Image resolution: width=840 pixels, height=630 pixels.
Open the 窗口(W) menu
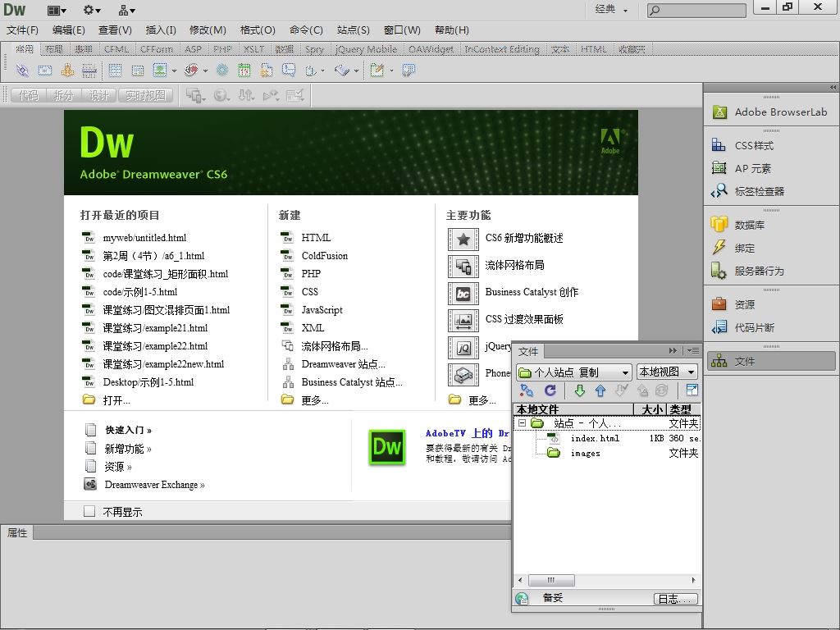[402, 30]
